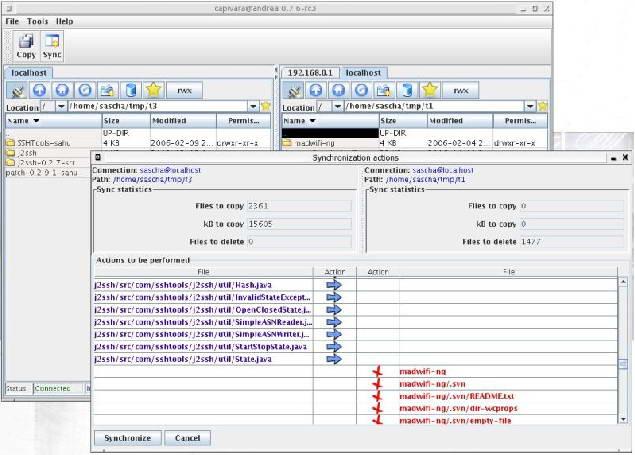Click the new folder icon in left pane

[x=107, y=90]
